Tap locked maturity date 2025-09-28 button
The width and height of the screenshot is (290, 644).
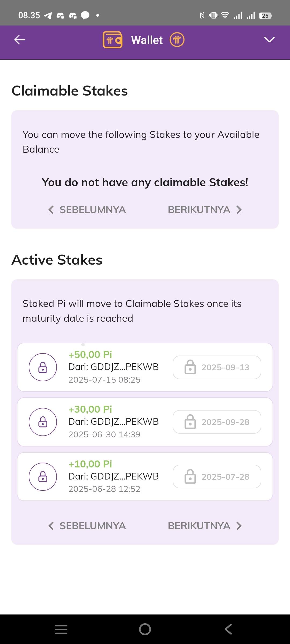tap(217, 422)
